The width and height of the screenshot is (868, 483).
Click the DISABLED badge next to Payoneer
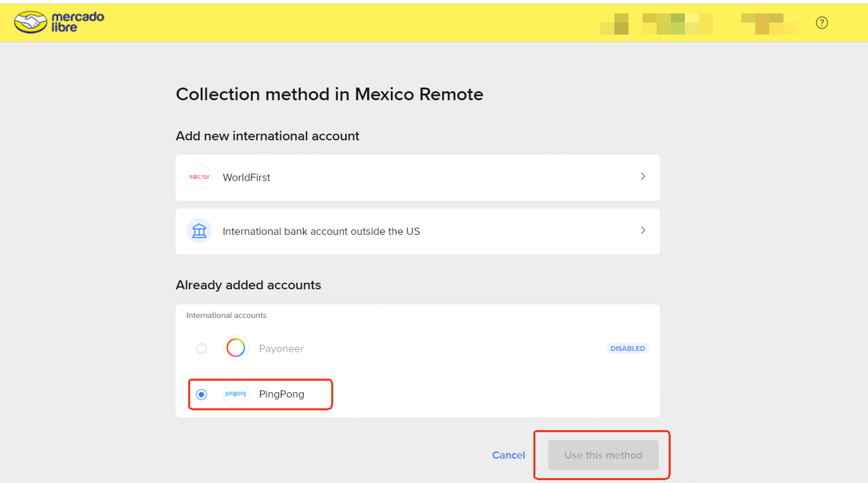point(627,348)
